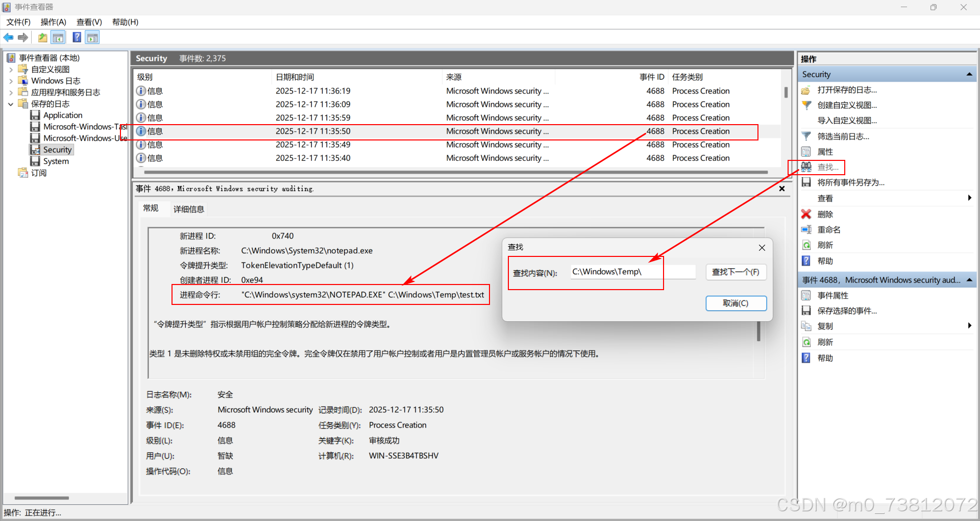This screenshot has width=980, height=521.
Task: Collapse the Security actions section header
Action: [x=969, y=75]
